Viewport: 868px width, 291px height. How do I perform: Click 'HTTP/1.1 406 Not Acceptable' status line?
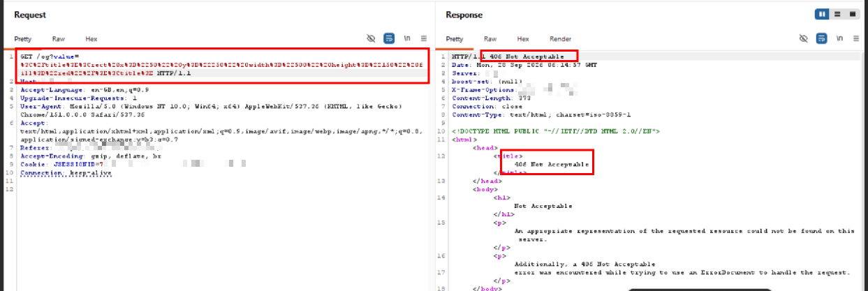(508, 56)
